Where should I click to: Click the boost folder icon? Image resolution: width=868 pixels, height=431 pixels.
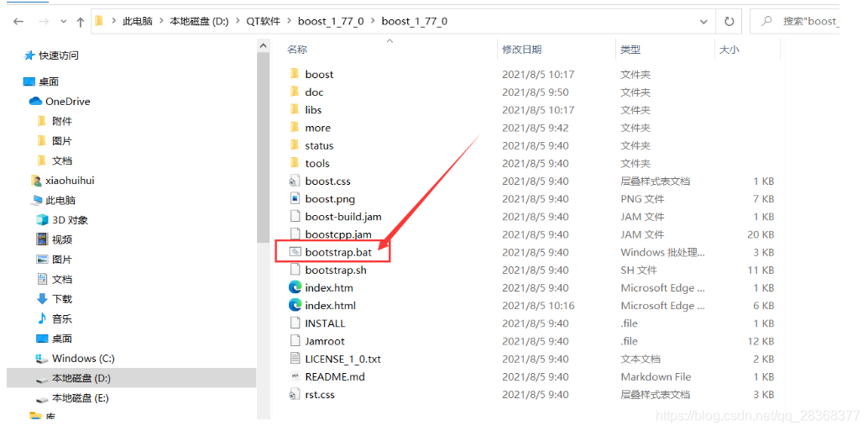pos(295,74)
